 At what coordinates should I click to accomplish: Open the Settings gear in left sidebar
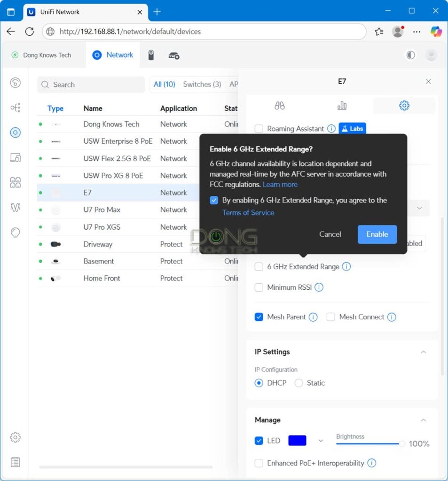15,437
